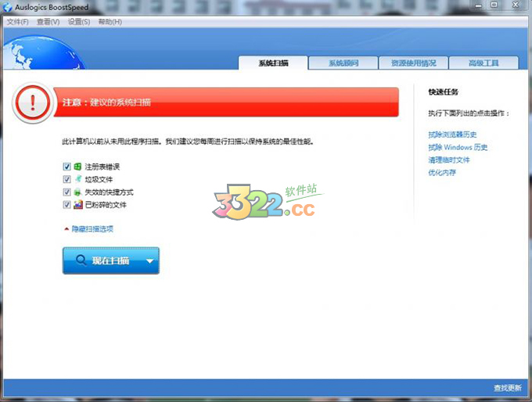The width and height of the screenshot is (532, 402).
Task: Switch to the 资源使用情况 tab
Action: click(x=414, y=63)
